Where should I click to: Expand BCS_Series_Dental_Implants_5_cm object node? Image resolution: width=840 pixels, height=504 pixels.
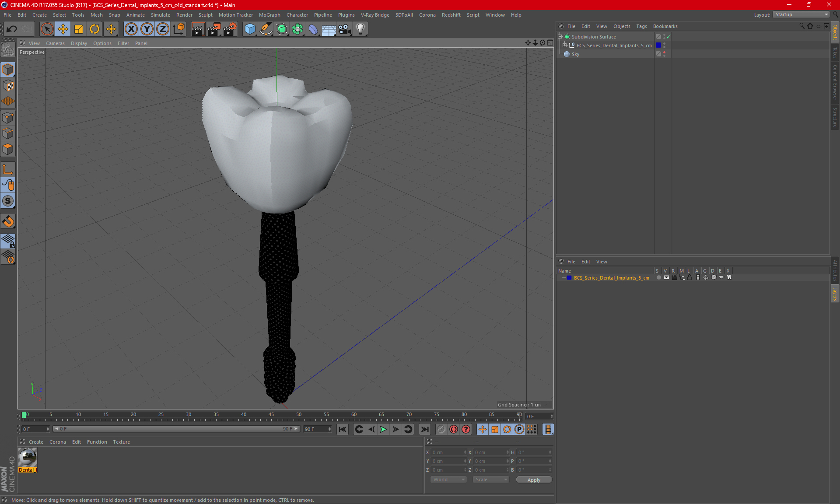coord(565,45)
